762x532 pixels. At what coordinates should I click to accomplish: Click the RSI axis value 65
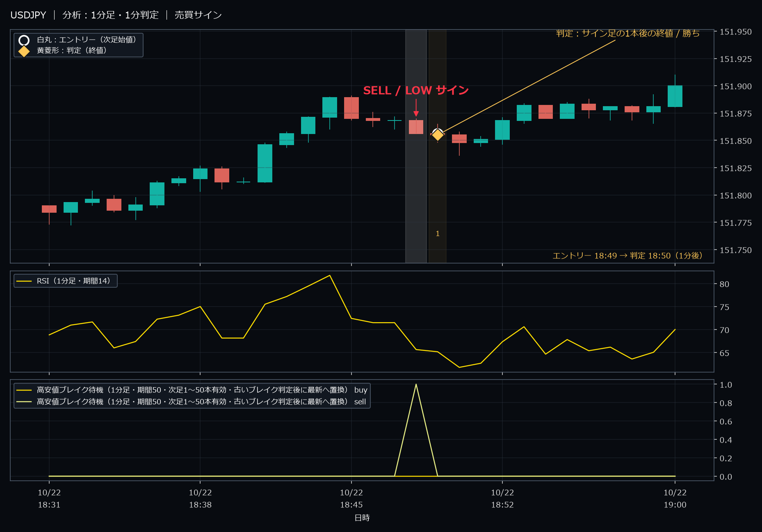(724, 353)
